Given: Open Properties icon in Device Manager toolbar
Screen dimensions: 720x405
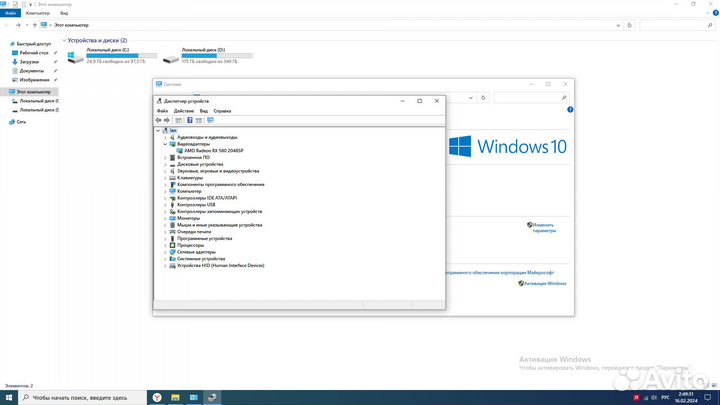Looking at the screenshot, I should pos(178,120).
